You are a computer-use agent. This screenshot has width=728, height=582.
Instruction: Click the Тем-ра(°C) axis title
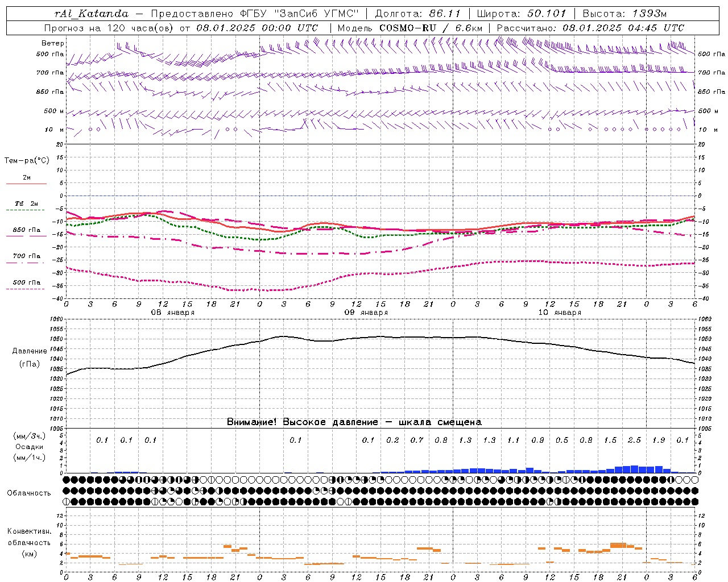pos(27,160)
